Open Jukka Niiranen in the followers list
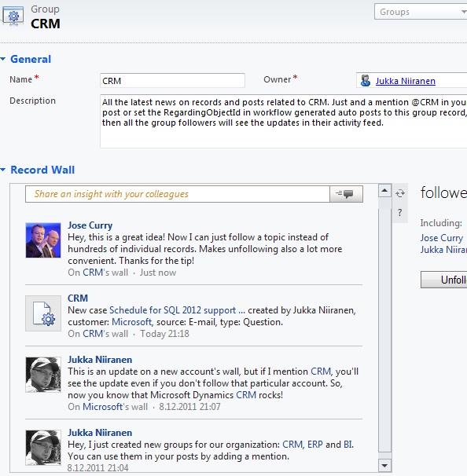Screen dimensions: 467x476 443,250
